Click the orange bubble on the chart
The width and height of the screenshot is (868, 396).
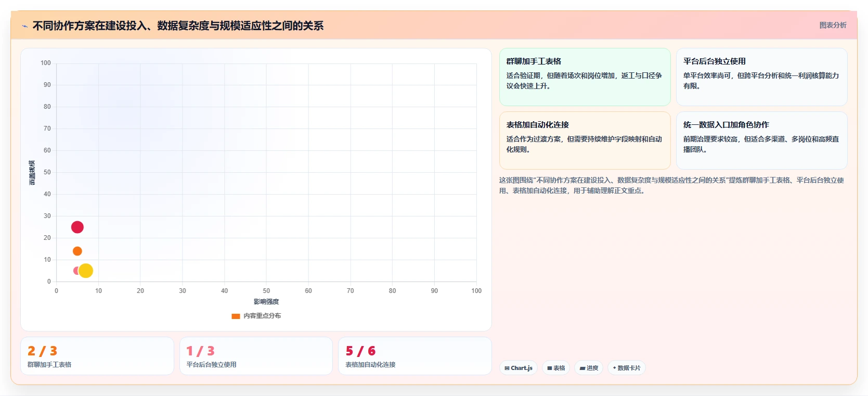click(77, 251)
